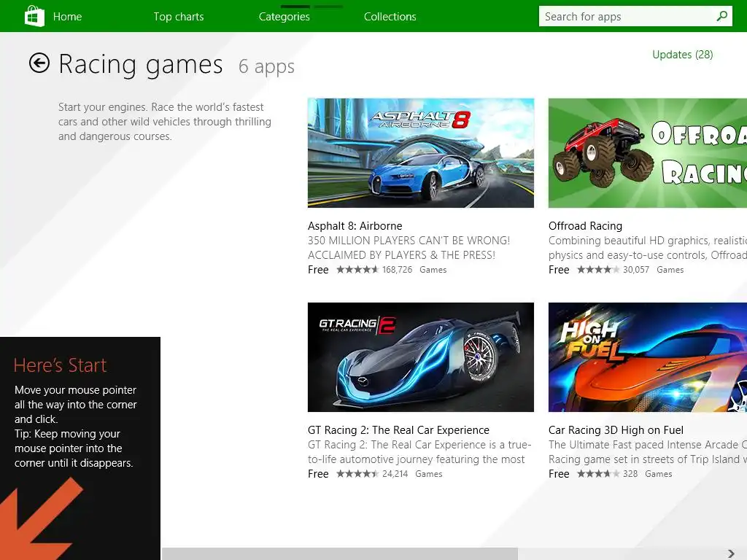Open the Categories menu
The image size is (747, 560).
[x=285, y=17]
